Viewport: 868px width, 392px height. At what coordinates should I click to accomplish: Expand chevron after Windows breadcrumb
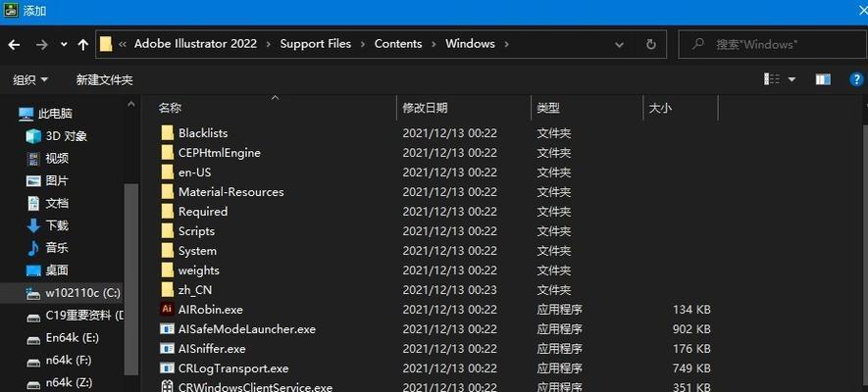506,44
